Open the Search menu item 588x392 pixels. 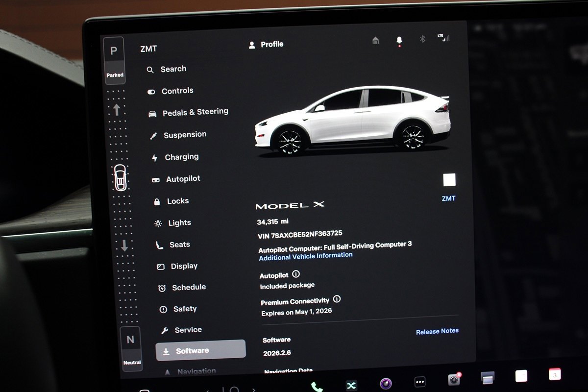point(166,70)
